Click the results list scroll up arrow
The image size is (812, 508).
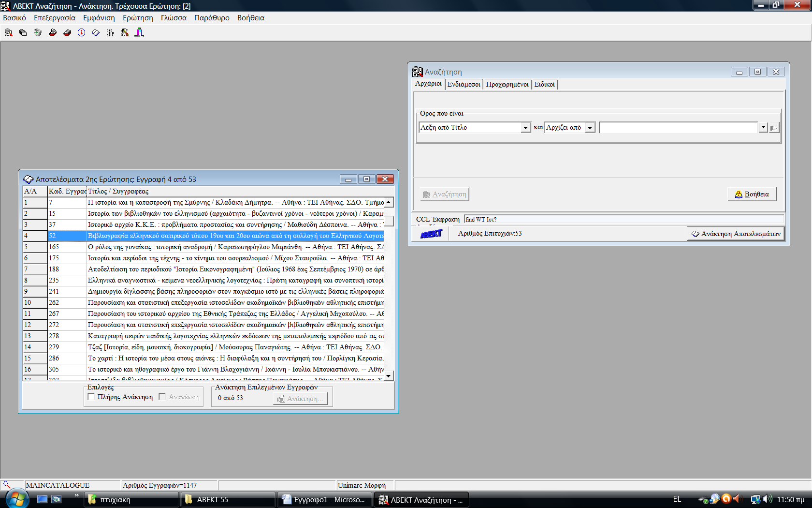point(389,202)
